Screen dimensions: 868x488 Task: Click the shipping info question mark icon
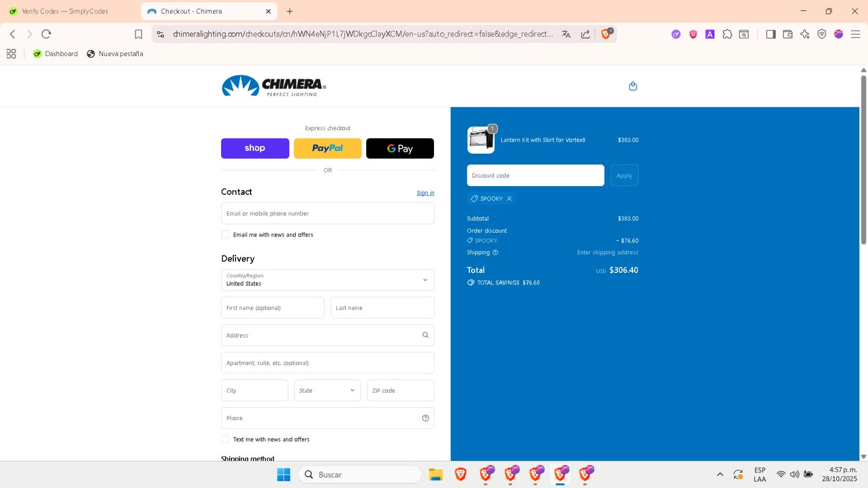coord(495,252)
